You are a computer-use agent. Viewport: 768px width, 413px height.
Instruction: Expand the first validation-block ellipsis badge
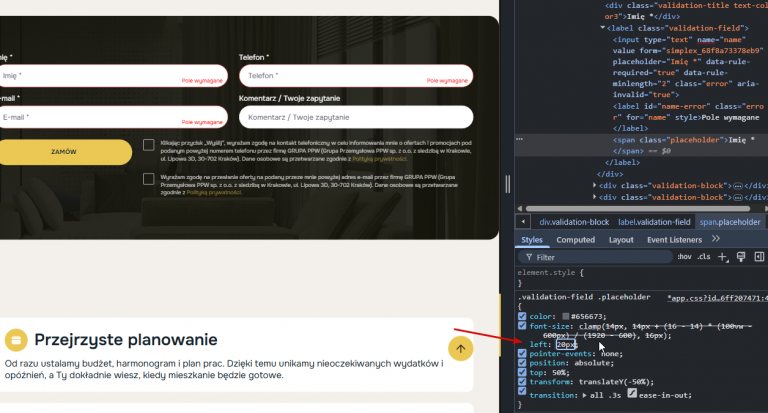click(x=737, y=186)
